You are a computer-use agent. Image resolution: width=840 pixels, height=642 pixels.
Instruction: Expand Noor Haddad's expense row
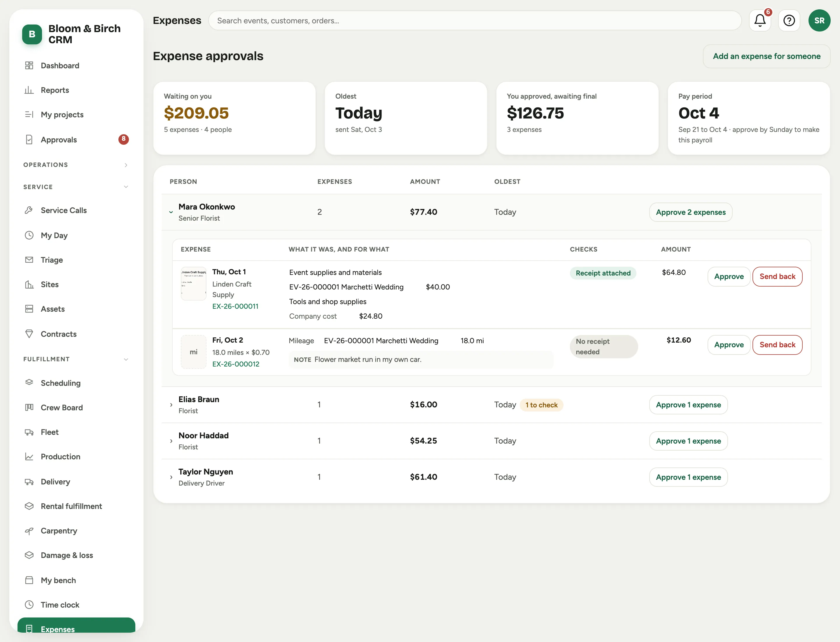(x=171, y=441)
